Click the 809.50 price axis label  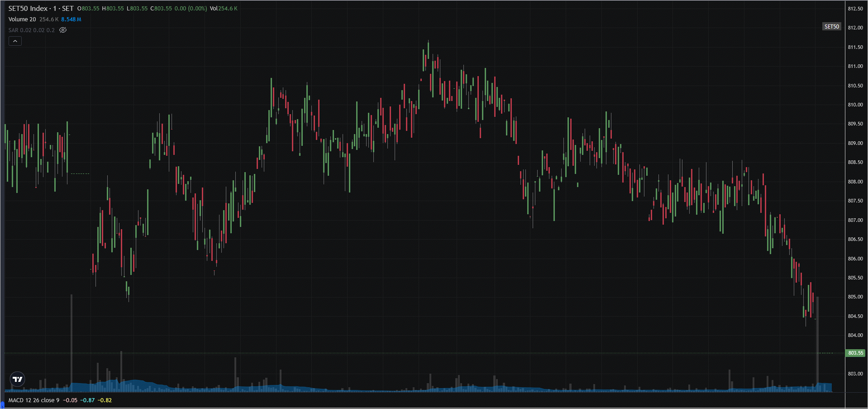click(x=855, y=124)
